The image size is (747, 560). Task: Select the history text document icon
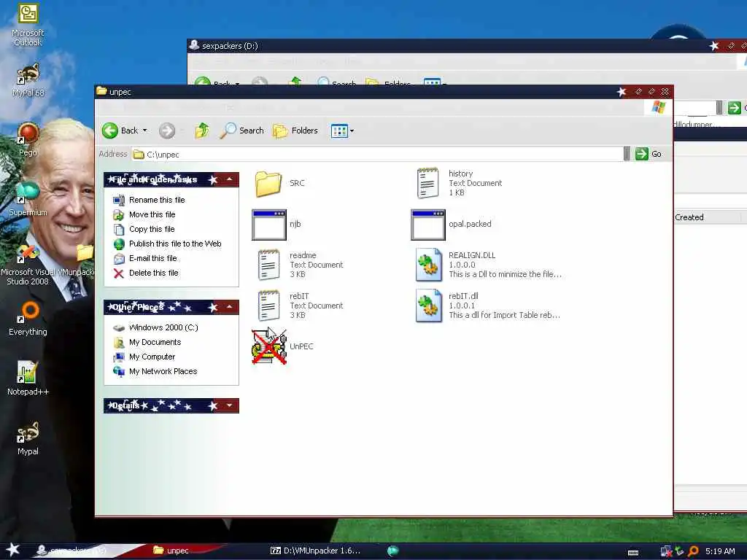point(427,183)
